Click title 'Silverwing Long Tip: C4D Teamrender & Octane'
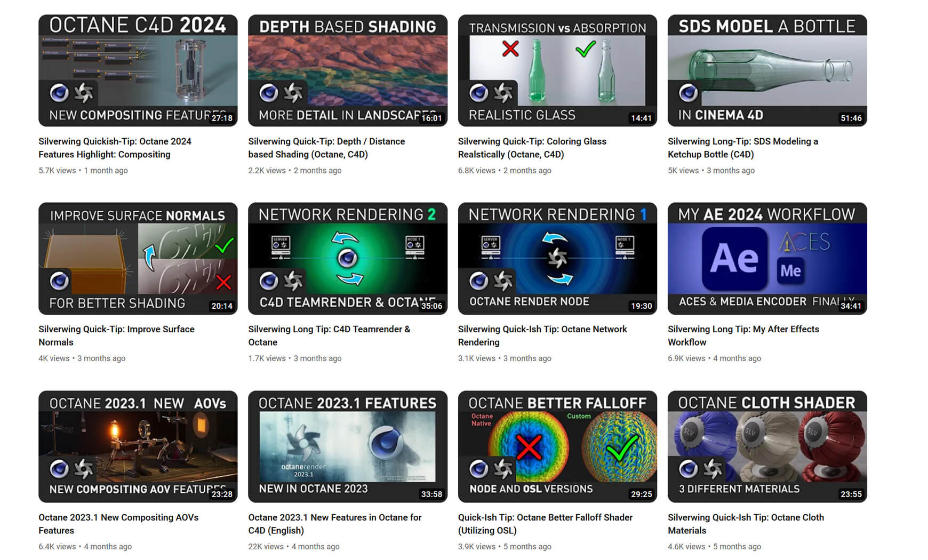Image resolution: width=928 pixels, height=560 pixels. coord(329,335)
